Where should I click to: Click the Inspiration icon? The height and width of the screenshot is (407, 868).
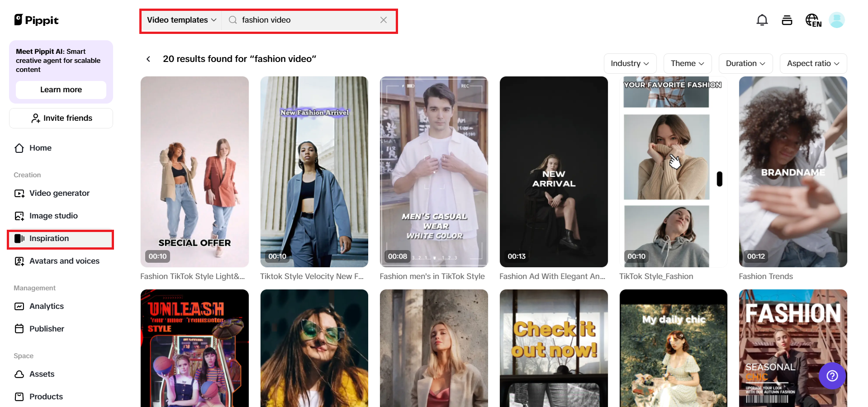(x=19, y=238)
